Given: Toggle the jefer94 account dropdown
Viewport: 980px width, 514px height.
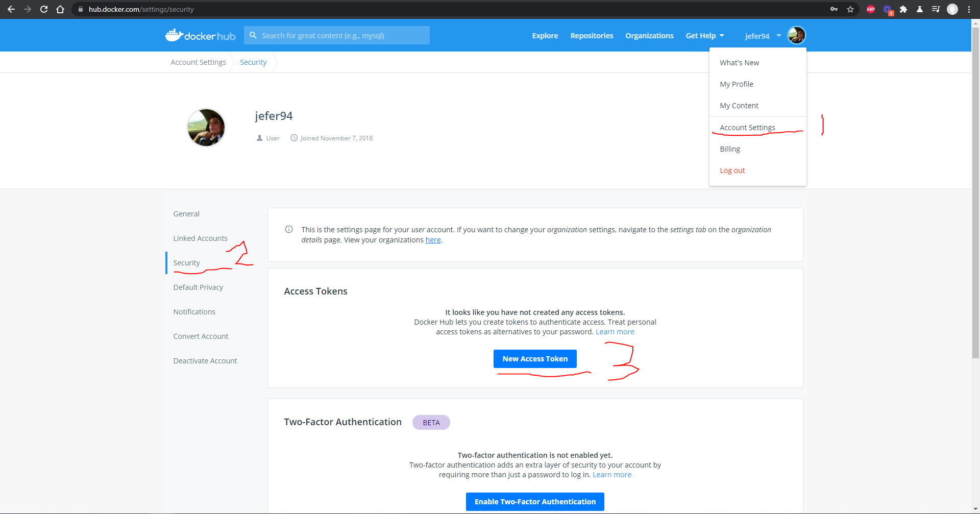Looking at the screenshot, I should [763, 36].
